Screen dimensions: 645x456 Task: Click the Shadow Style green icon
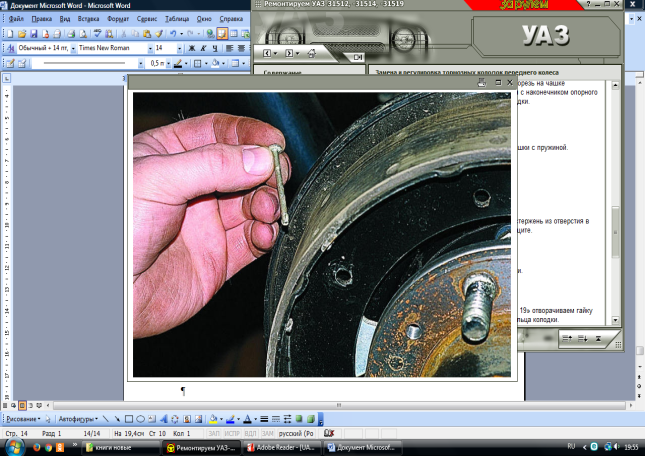299,419
